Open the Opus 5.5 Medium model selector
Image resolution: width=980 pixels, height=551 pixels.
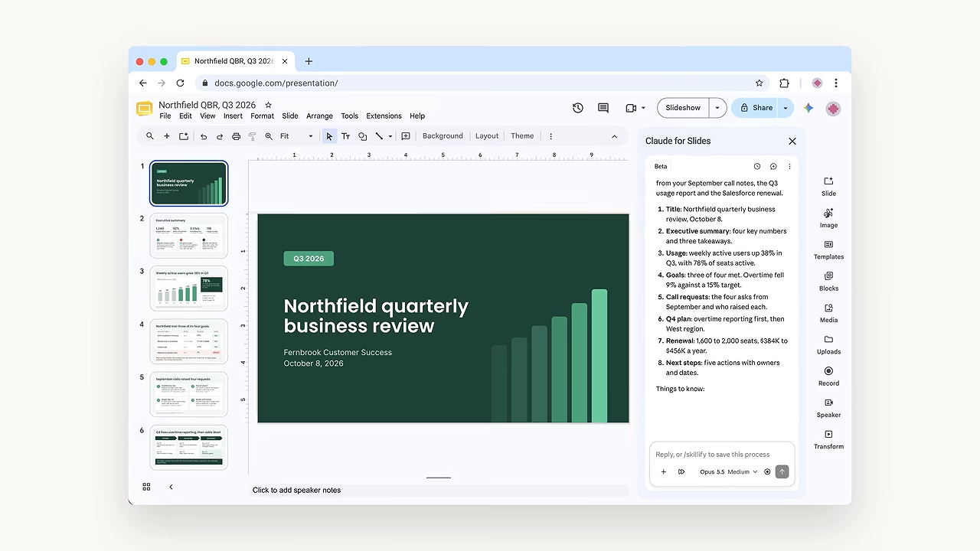728,472
